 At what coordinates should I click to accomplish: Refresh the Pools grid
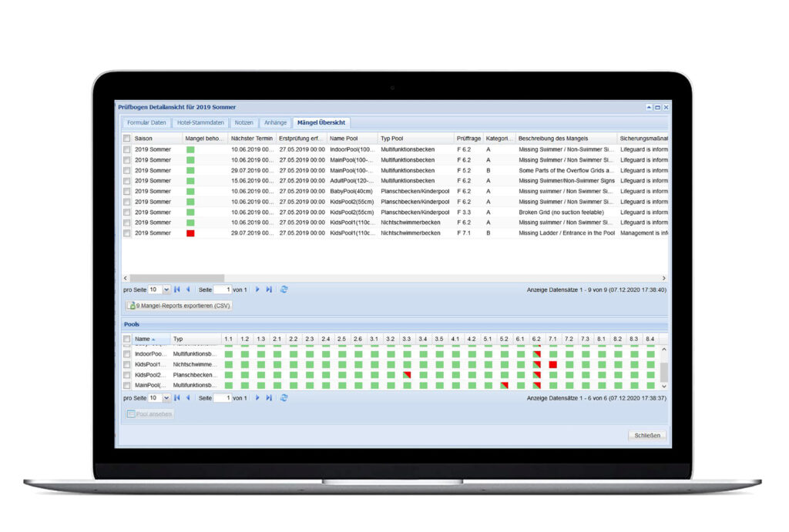point(284,398)
